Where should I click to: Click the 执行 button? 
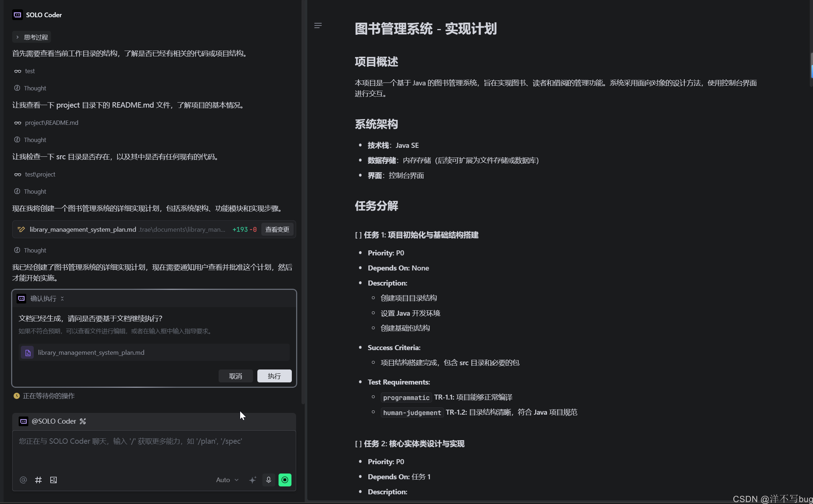click(274, 376)
